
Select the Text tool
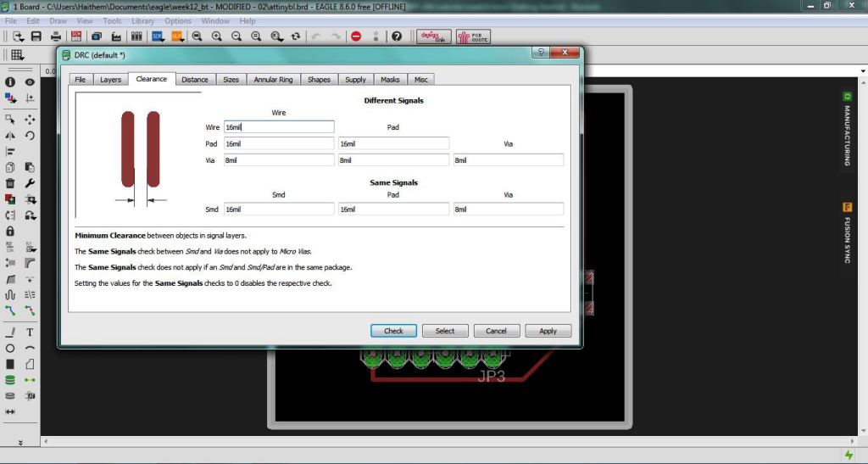(30, 333)
